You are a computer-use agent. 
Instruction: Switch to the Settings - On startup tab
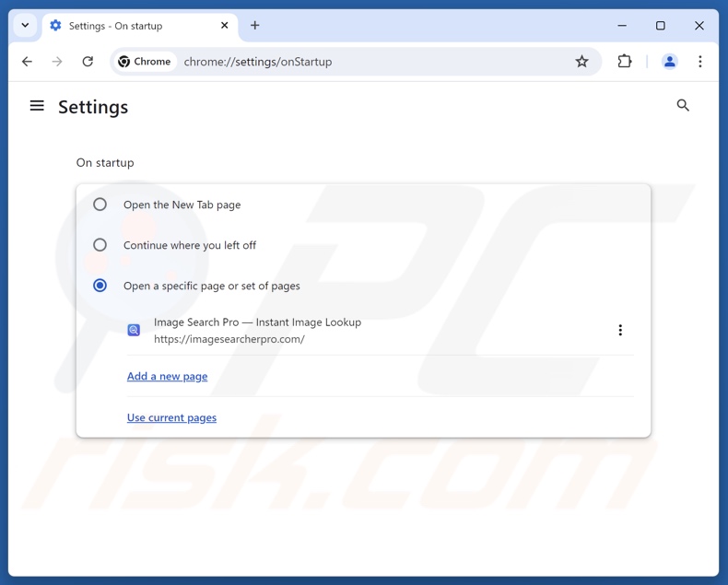(x=129, y=26)
